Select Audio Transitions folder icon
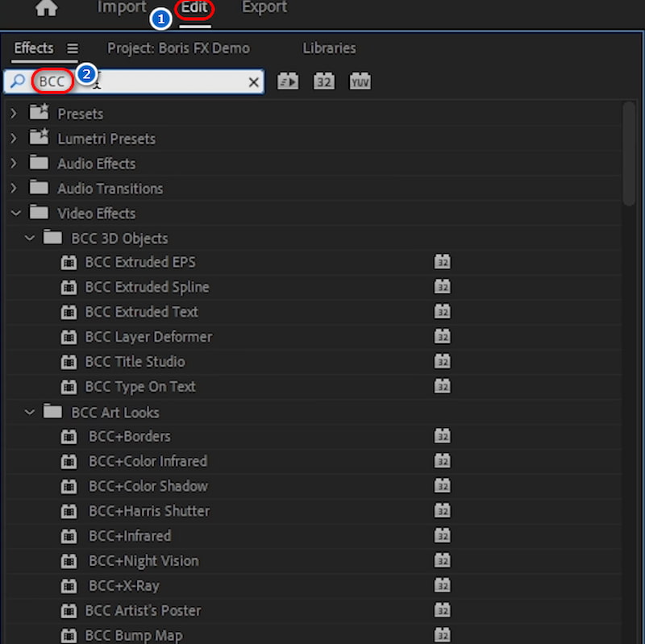This screenshot has width=645, height=644. point(39,187)
